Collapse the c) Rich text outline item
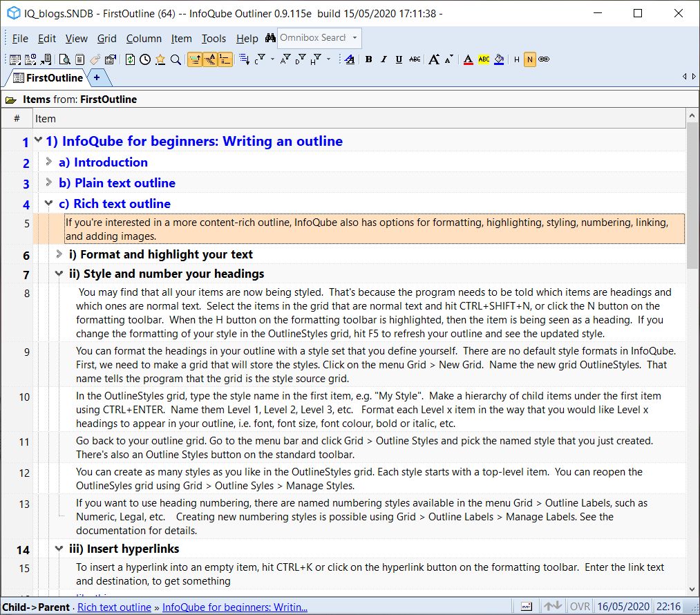Viewport: 700px width, 615px height. pyautogui.click(x=48, y=203)
